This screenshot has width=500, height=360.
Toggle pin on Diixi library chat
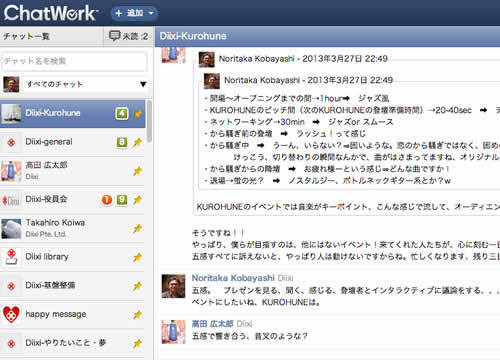click(138, 257)
